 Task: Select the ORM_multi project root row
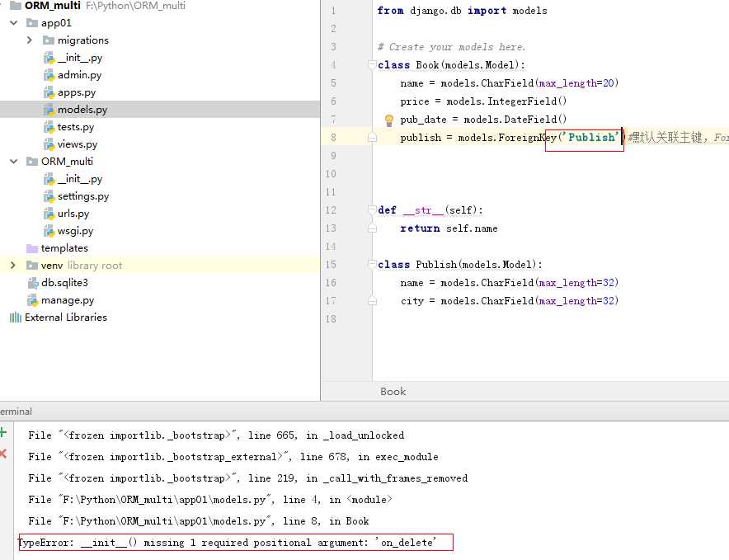160,6
